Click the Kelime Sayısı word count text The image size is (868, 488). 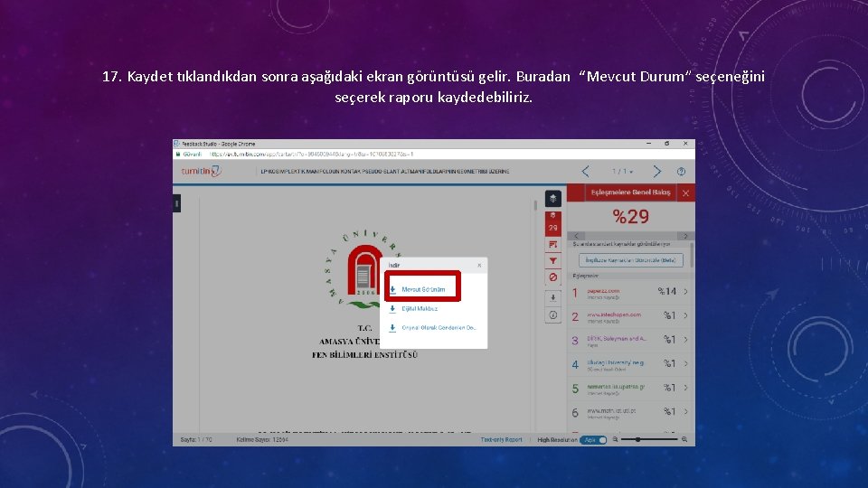point(262,440)
